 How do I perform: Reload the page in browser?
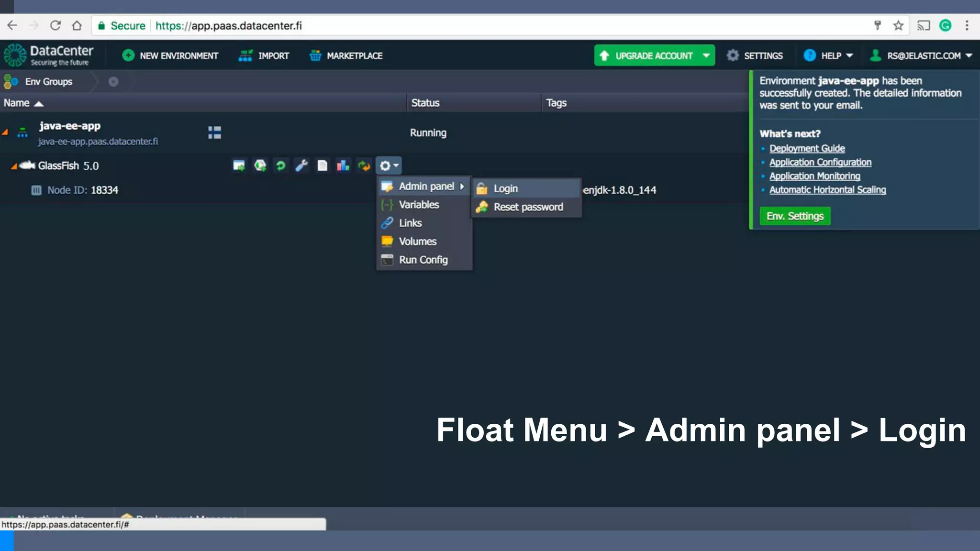click(x=56, y=25)
